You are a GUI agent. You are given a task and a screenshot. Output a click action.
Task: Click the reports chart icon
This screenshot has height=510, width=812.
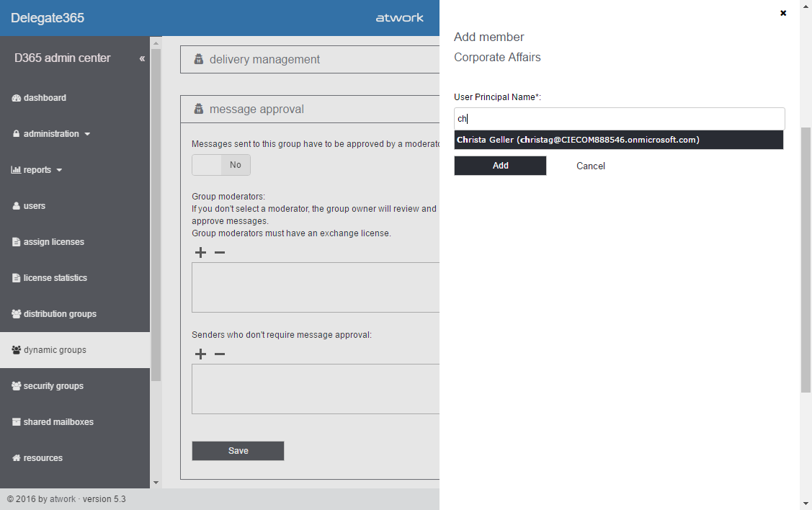(x=16, y=170)
